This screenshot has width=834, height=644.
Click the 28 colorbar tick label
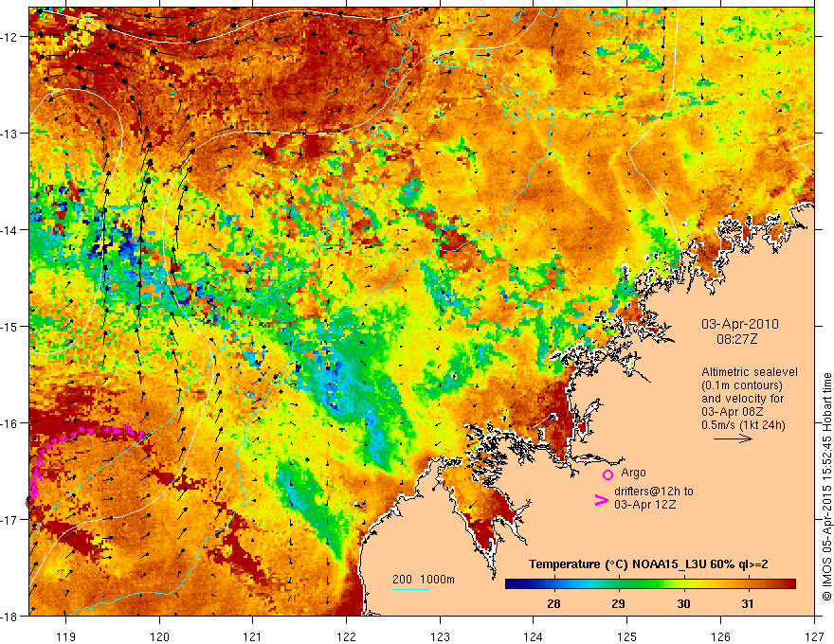tap(553, 603)
